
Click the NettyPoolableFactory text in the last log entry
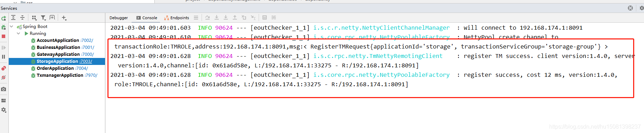coord(381,75)
